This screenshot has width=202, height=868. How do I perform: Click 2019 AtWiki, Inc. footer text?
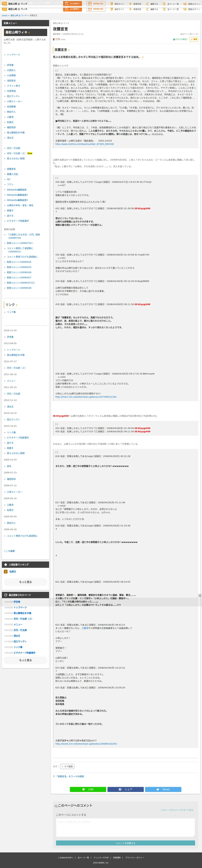(x=101, y=863)
